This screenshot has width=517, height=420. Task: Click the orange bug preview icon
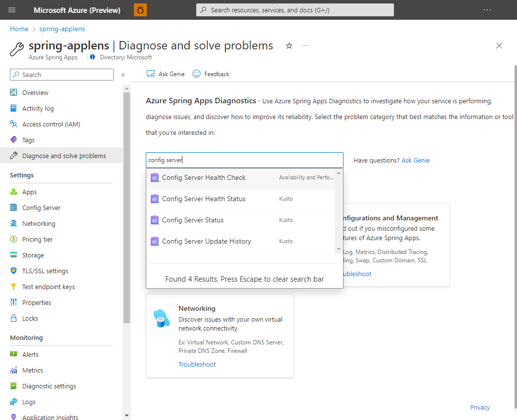click(x=140, y=10)
